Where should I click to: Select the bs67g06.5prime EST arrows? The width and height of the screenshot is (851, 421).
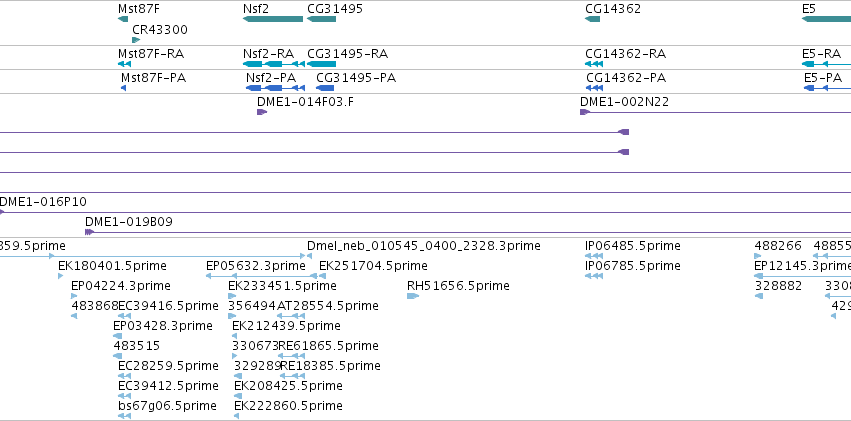124,416
